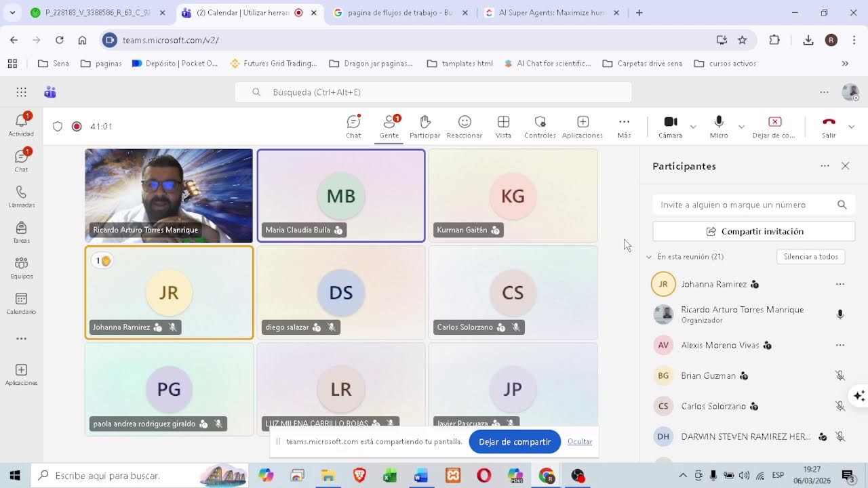Open the Reaccionar emoji menu
The image size is (868, 488).
(465, 126)
